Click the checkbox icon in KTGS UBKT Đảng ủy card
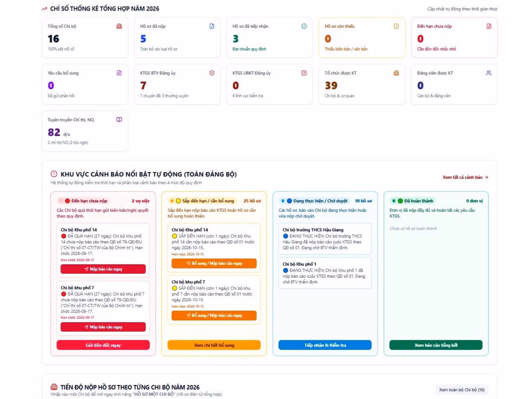The height and width of the screenshot is (399, 532). click(304, 73)
